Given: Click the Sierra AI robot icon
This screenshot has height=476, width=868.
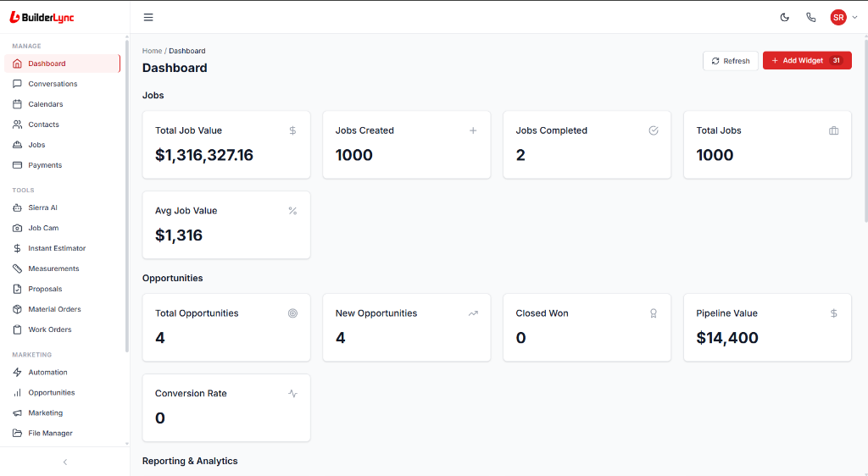Looking at the screenshot, I should tap(17, 208).
